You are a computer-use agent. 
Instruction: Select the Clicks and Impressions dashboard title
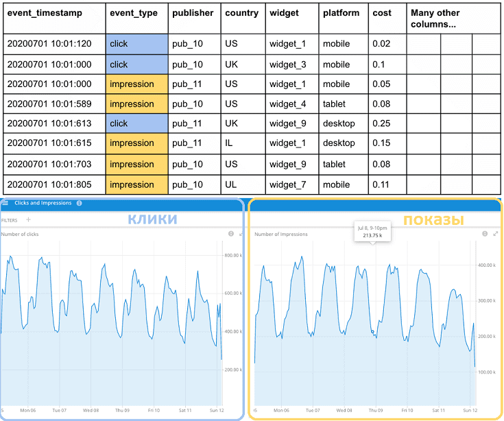click(43, 203)
